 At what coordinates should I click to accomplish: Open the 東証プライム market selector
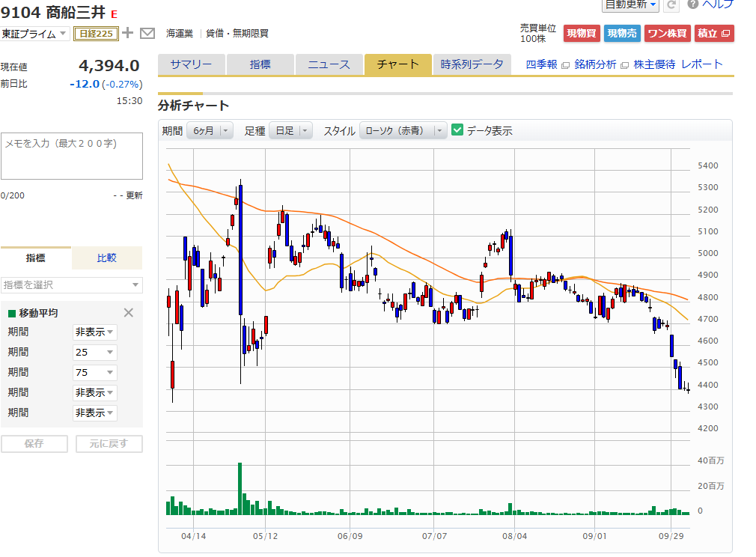click(x=35, y=34)
